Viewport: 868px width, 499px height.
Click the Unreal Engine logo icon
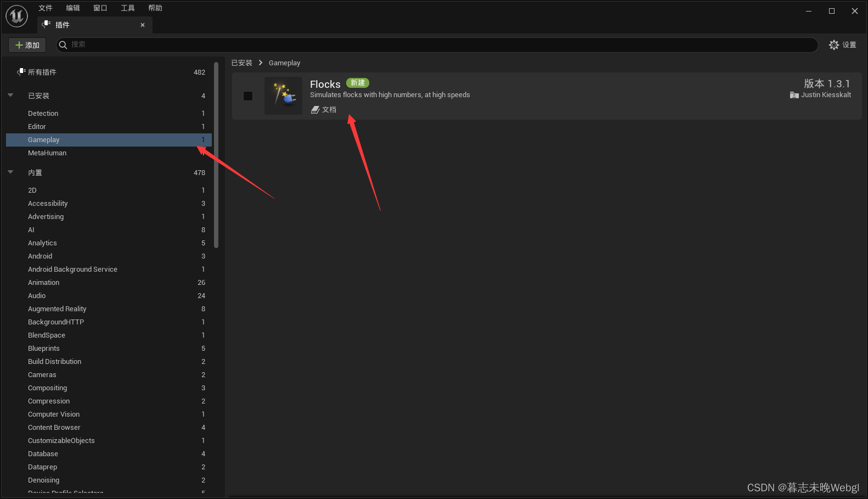coord(17,16)
